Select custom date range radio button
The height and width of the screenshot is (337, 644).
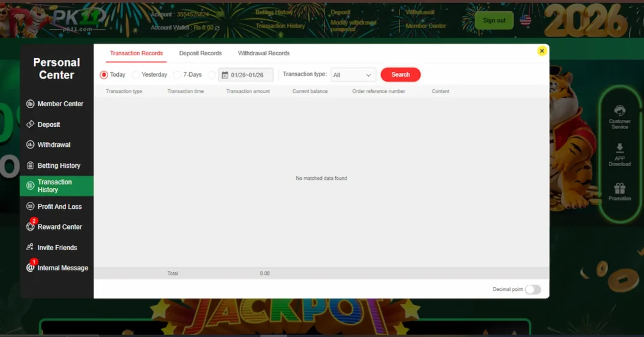[x=211, y=75]
